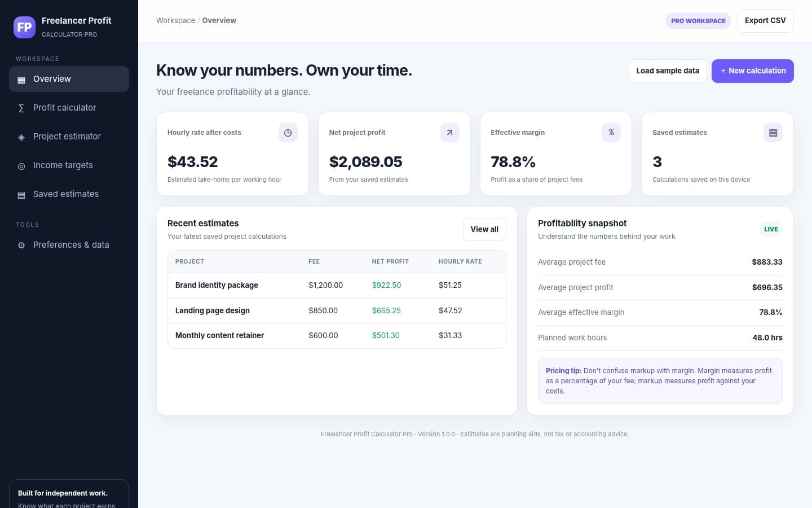The width and height of the screenshot is (812, 508).
Task: Click the $883.33 average project fee
Action: tap(767, 262)
